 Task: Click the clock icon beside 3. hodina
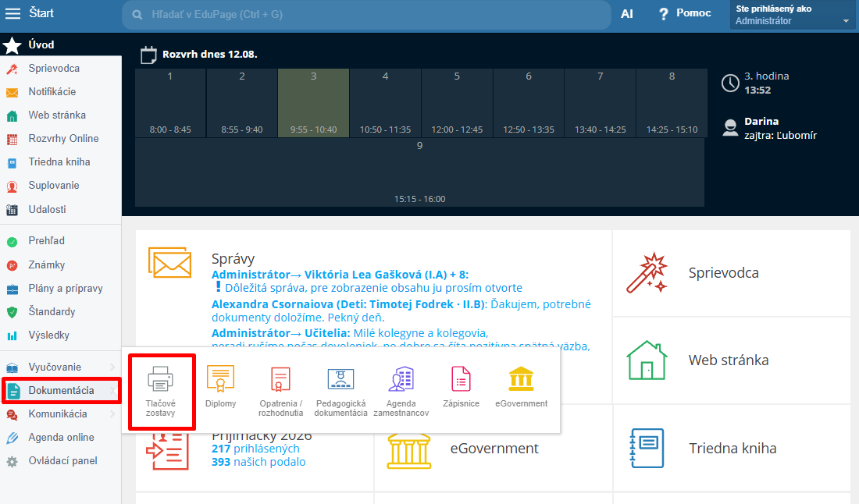[730, 83]
